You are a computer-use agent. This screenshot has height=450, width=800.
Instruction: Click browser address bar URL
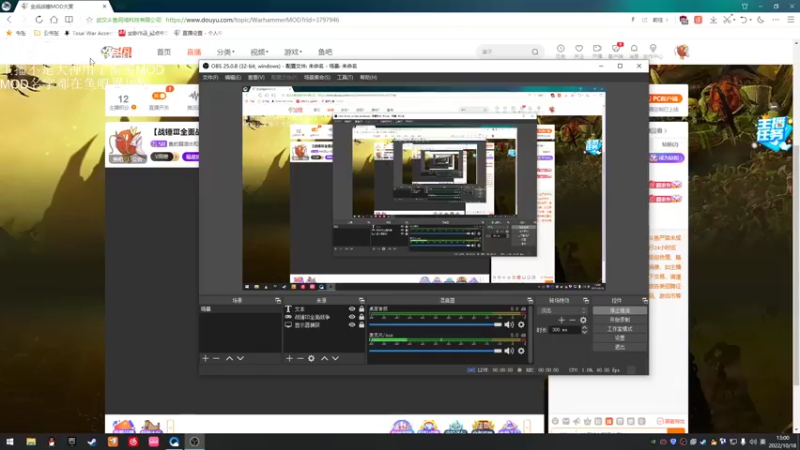pyautogui.click(x=253, y=20)
